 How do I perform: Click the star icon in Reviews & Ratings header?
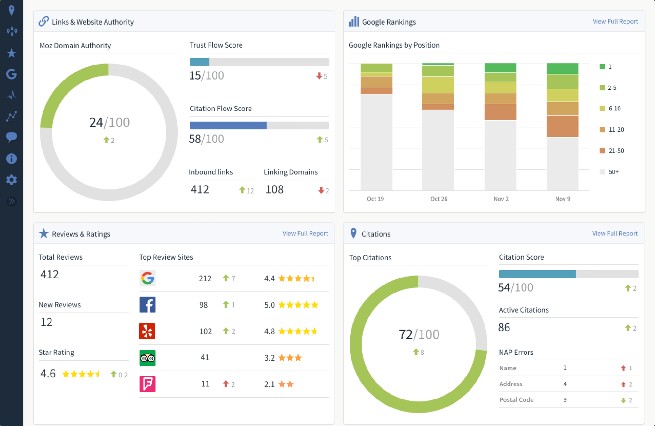pos(43,233)
